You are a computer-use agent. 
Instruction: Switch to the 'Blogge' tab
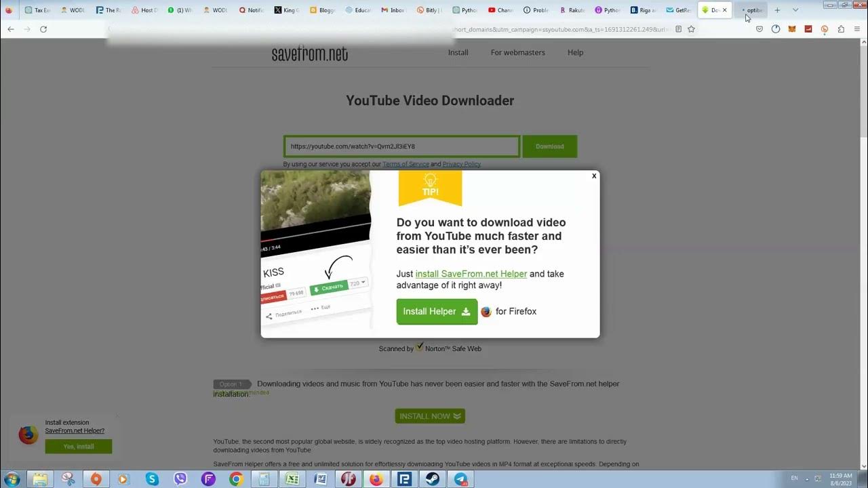coord(323,10)
